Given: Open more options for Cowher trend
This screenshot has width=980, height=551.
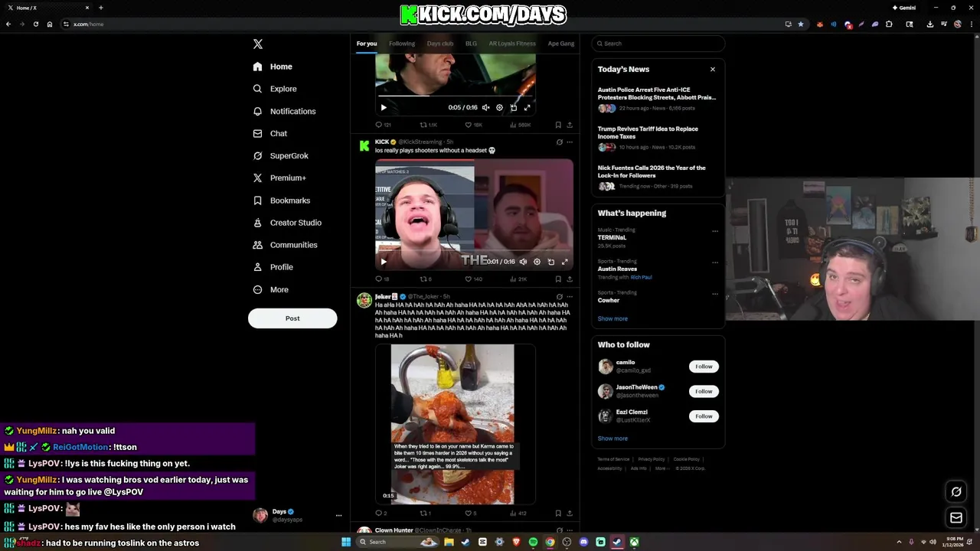Looking at the screenshot, I should coord(715,294).
